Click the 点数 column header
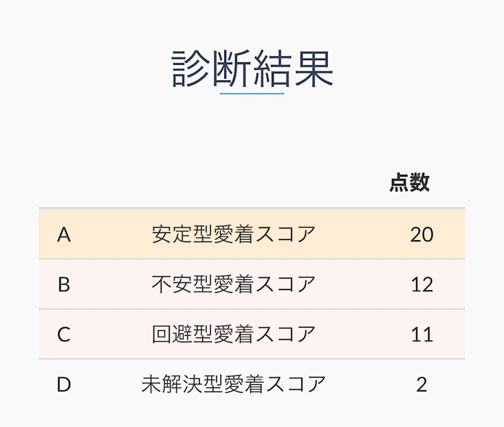Screen dimensions: 504x427 coord(409,183)
